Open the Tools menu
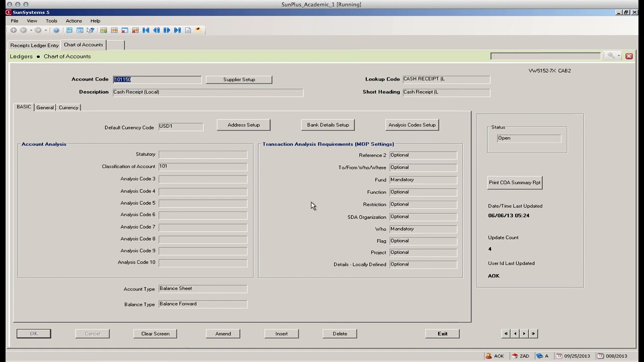 coord(51,21)
